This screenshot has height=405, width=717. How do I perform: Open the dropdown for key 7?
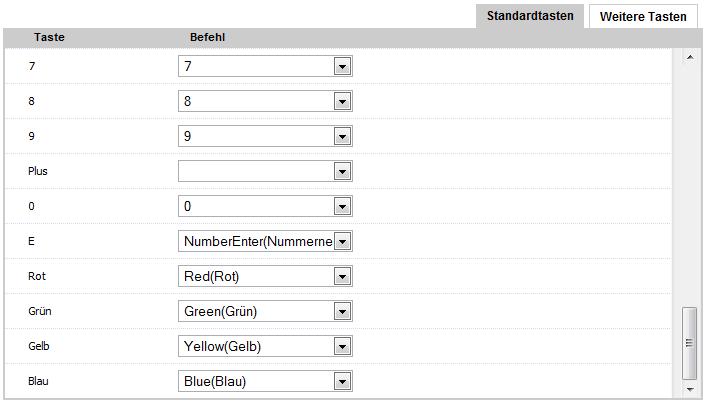click(342, 66)
